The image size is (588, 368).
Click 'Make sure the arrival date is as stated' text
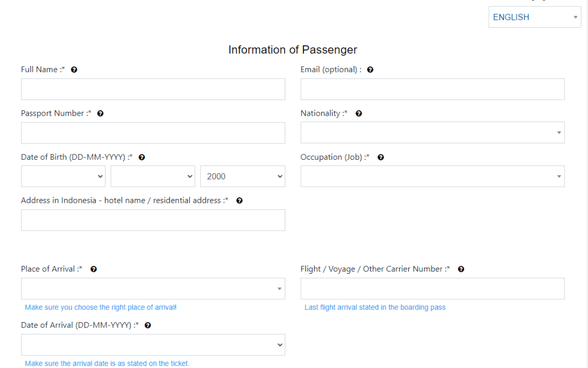pyautogui.click(x=107, y=363)
